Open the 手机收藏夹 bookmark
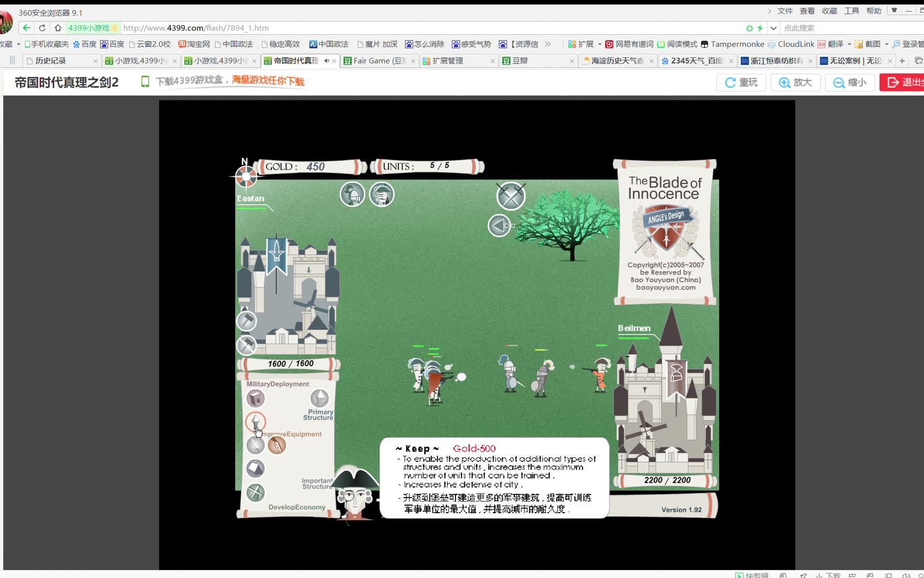This screenshot has width=924, height=578. [x=47, y=44]
